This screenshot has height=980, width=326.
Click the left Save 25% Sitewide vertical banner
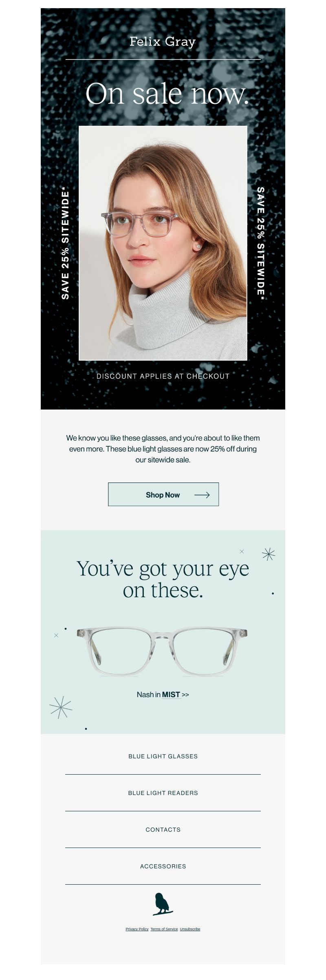(x=65, y=243)
